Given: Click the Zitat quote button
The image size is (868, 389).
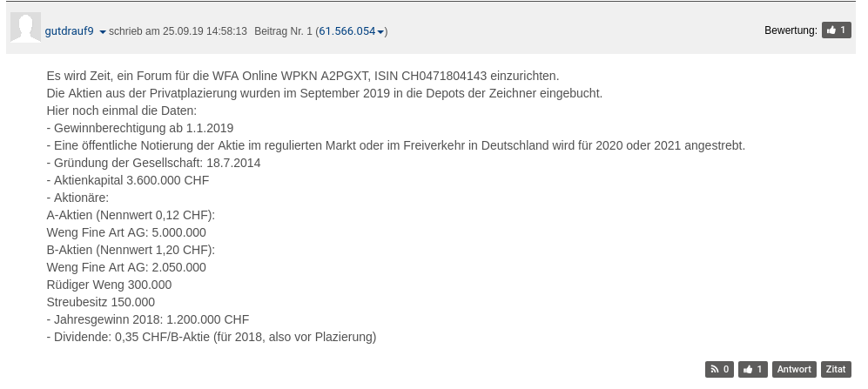Looking at the screenshot, I should (x=836, y=370).
